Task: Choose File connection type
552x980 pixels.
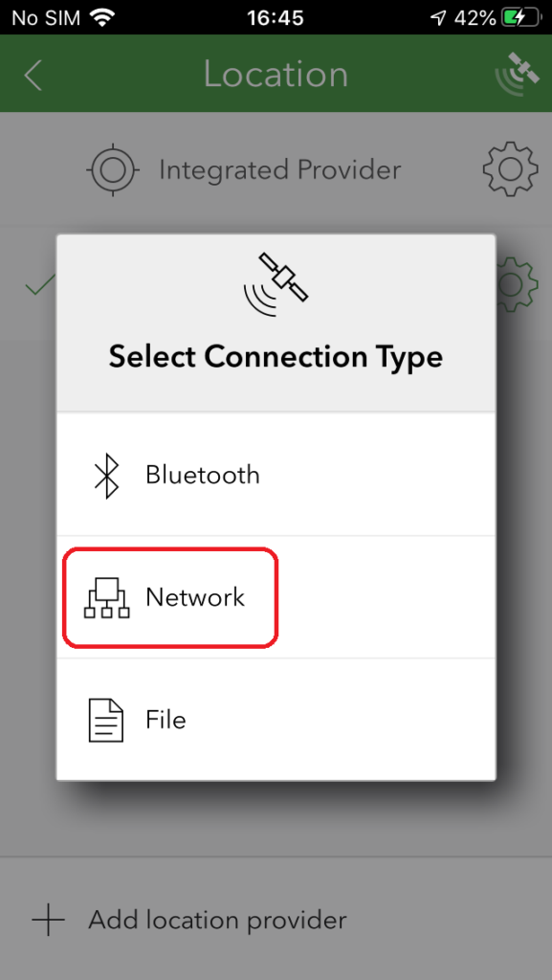Action: [x=276, y=720]
